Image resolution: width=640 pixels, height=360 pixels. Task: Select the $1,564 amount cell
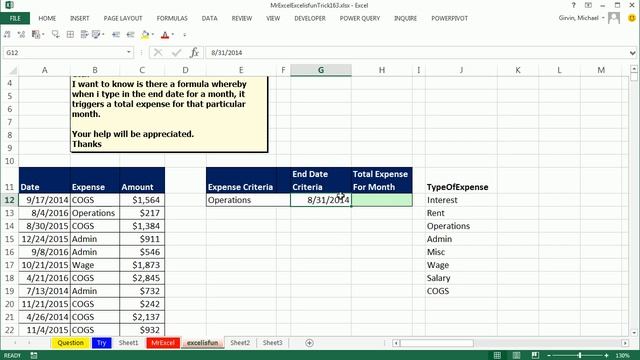[142, 200]
